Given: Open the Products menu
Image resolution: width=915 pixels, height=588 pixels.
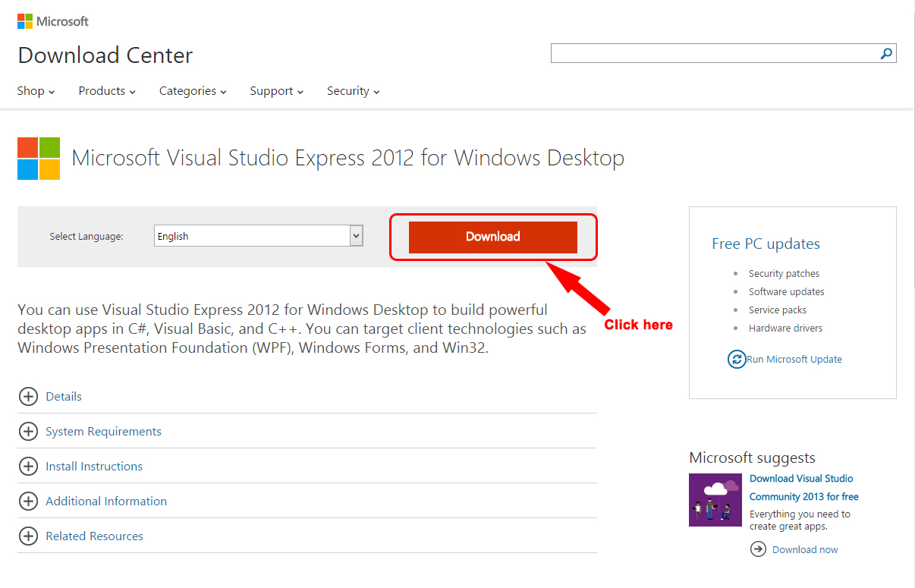Looking at the screenshot, I should [107, 91].
